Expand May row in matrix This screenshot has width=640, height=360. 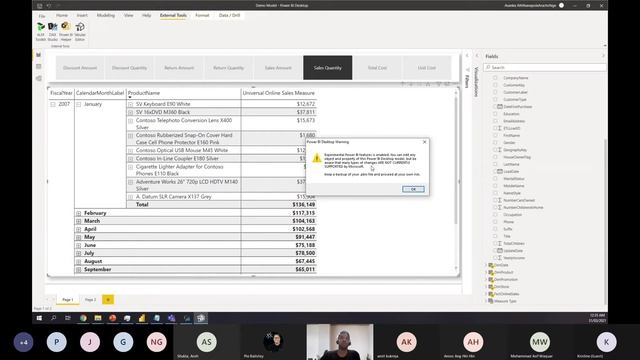coord(78,237)
